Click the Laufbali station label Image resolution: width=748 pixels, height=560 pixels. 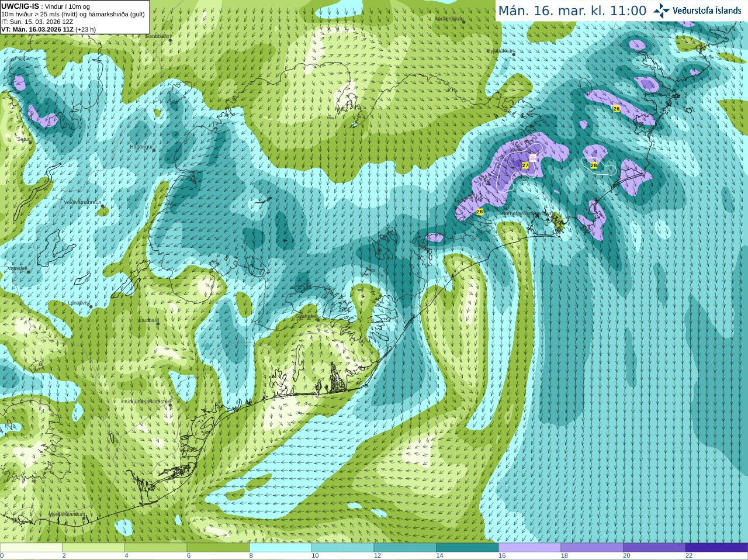pos(148,320)
